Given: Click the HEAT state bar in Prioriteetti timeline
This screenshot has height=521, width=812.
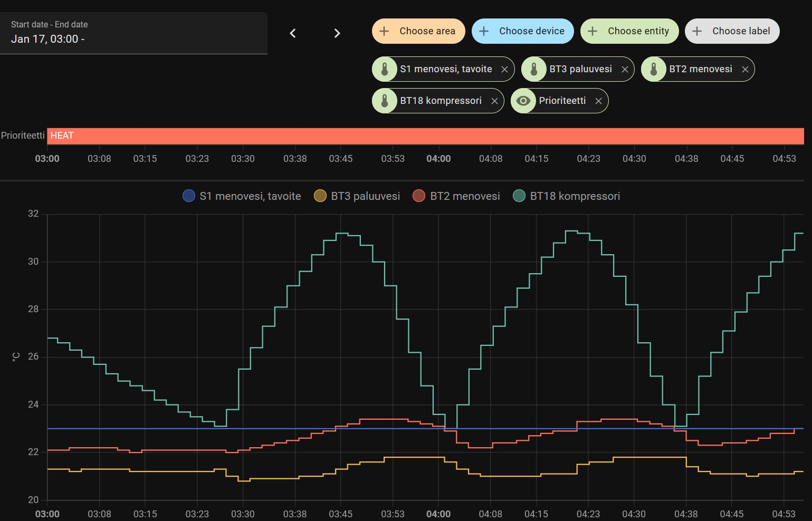Looking at the screenshot, I should tap(425, 136).
